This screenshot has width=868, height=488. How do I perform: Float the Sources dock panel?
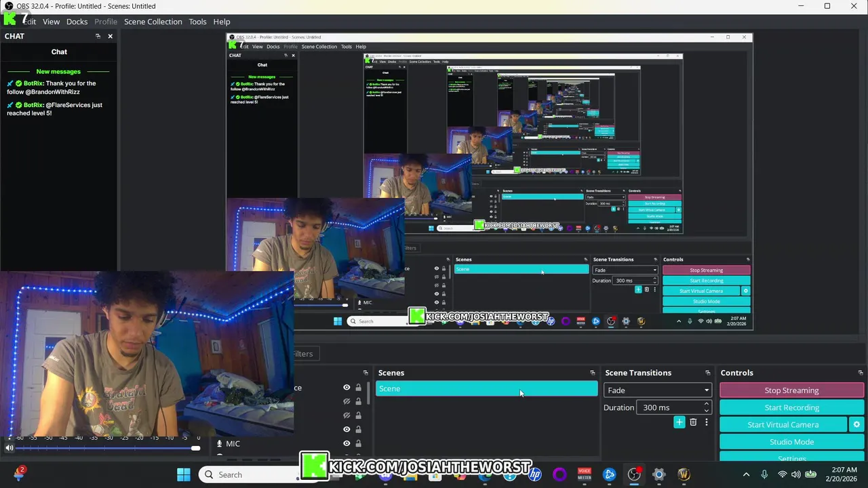click(366, 373)
